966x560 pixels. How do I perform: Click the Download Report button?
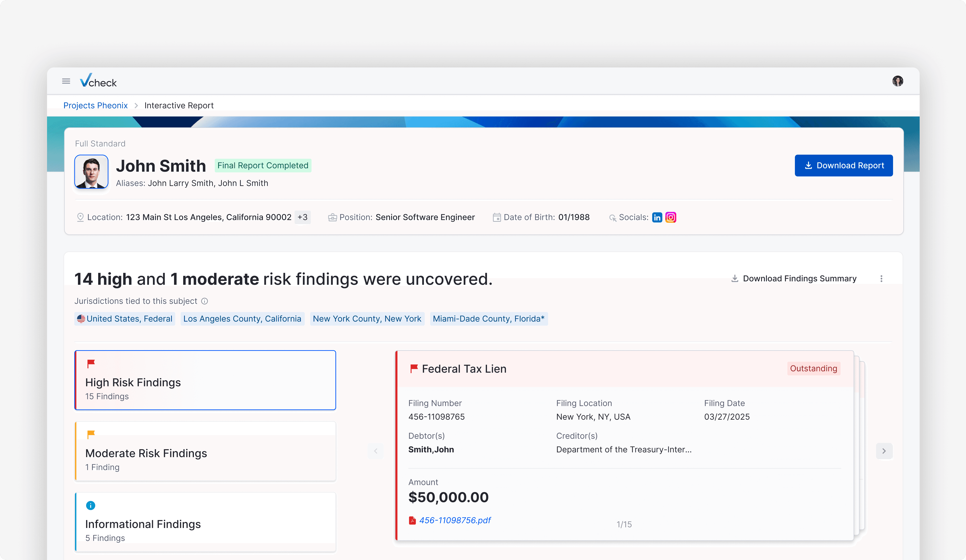pos(844,166)
